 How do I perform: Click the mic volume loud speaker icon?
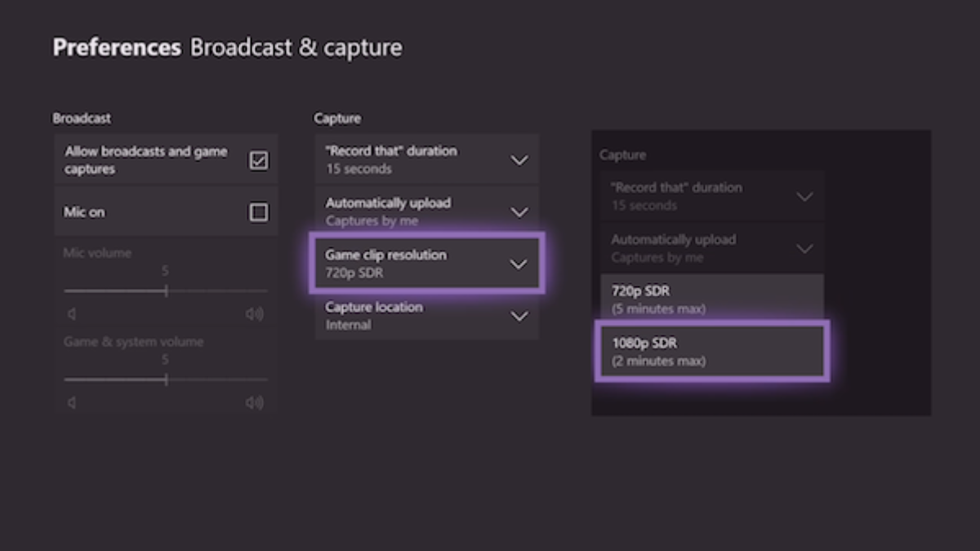255,314
